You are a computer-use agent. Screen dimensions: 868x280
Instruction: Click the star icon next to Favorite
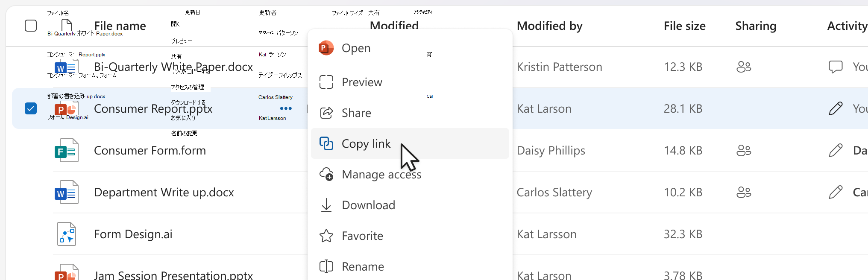[326, 236]
